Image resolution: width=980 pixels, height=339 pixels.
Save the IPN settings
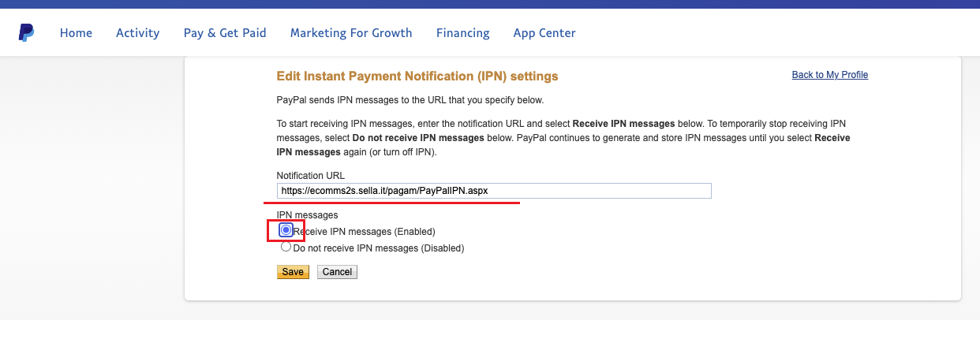coord(293,272)
